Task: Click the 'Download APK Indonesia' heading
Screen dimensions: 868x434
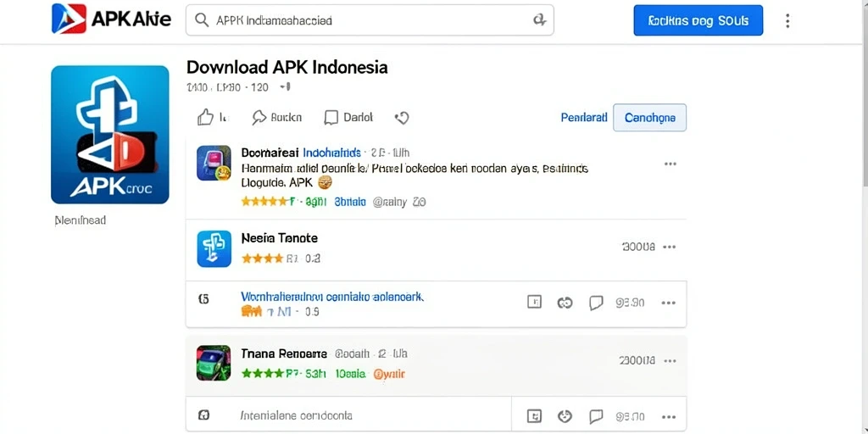Action: (287, 68)
